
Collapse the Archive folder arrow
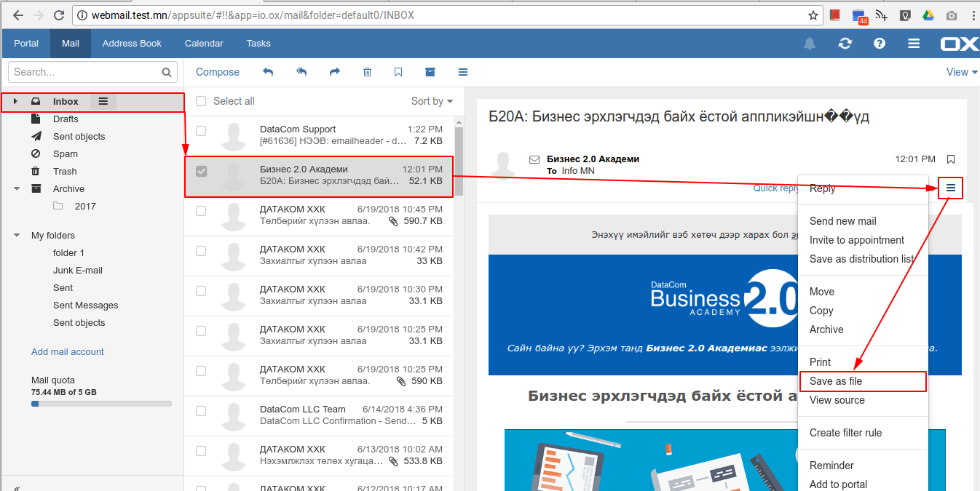[17, 188]
